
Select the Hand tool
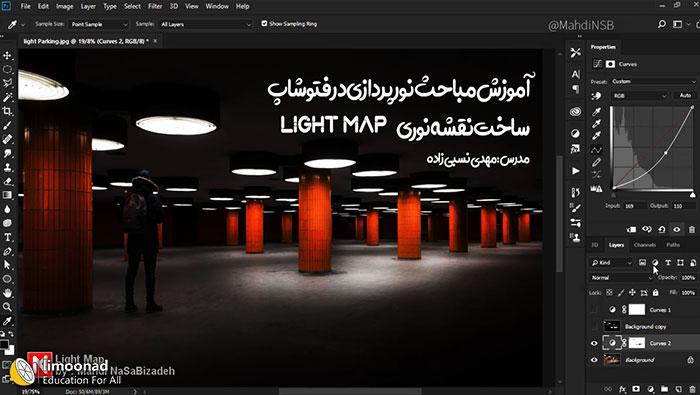[x=8, y=293]
